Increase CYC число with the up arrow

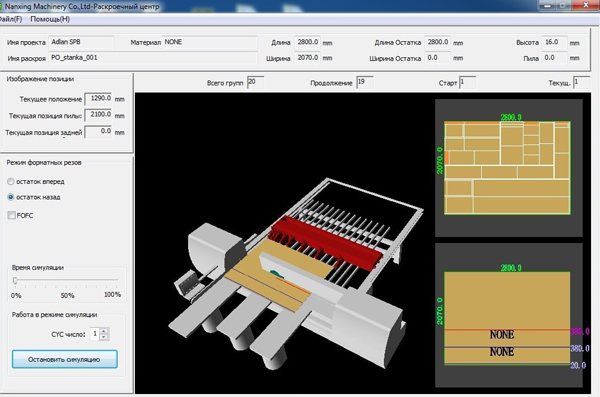point(104,331)
